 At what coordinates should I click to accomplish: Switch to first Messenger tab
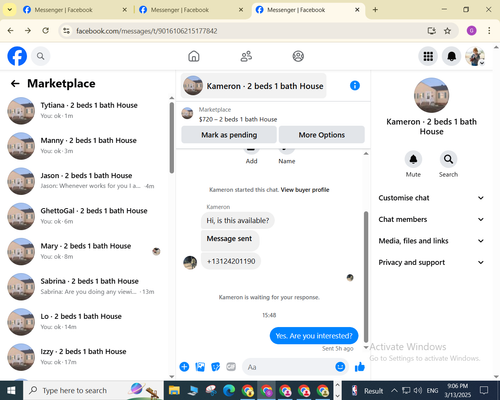(75, 10)
